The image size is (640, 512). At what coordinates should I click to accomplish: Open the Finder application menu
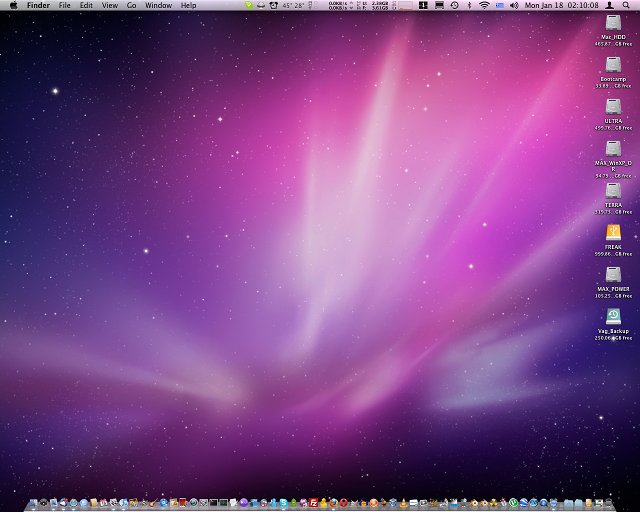click(x=38, y=5)
